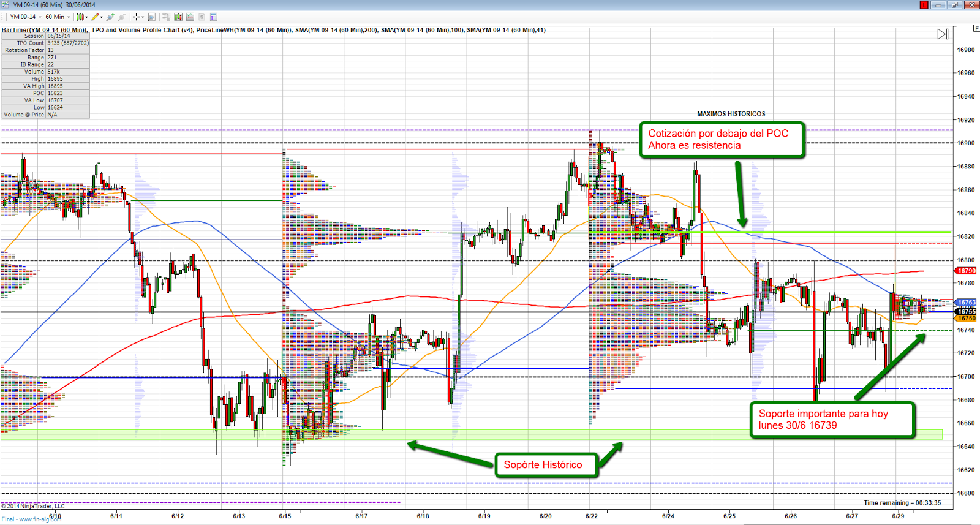The height and width of the screenshot is (525, 980).
Task: Open the indicators chart icon
Action: point(190,17)
